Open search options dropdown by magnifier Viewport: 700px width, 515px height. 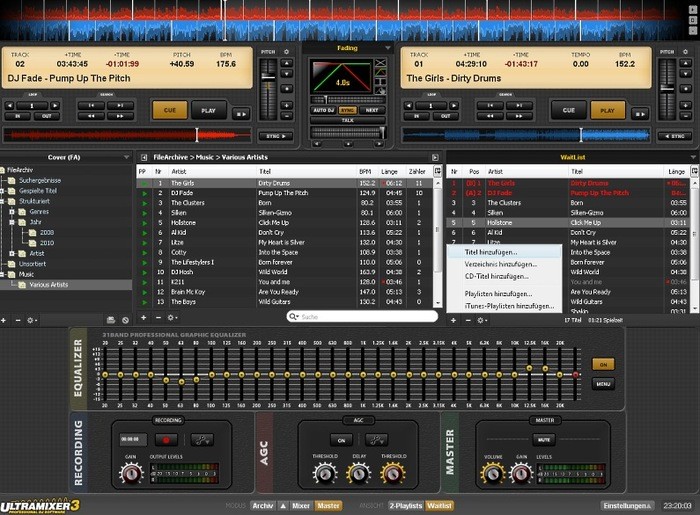[x=293, y=316]
